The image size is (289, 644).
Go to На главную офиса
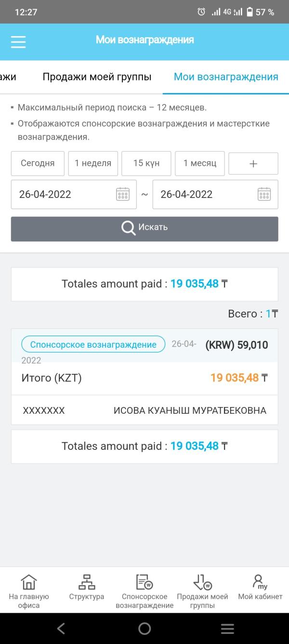29,591
